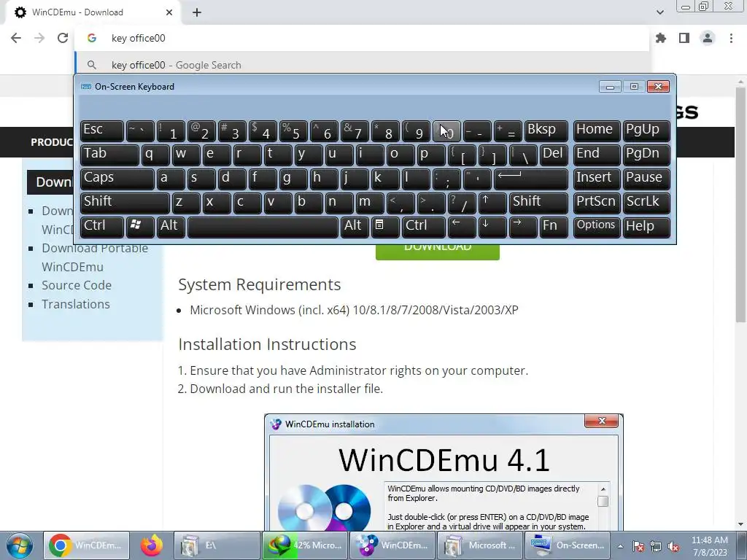Screen dimensions: 747x560
Task: Toggle left Ctrl key on keyboard
Action: (x=102, y=226)
